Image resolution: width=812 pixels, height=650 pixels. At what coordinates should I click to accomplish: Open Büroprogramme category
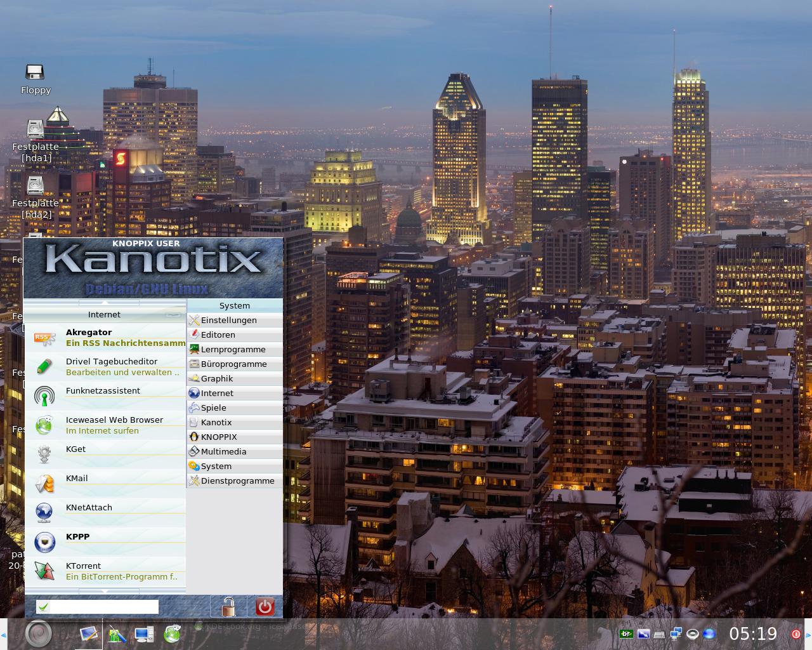pyautogui.click(x=235, y=364)
